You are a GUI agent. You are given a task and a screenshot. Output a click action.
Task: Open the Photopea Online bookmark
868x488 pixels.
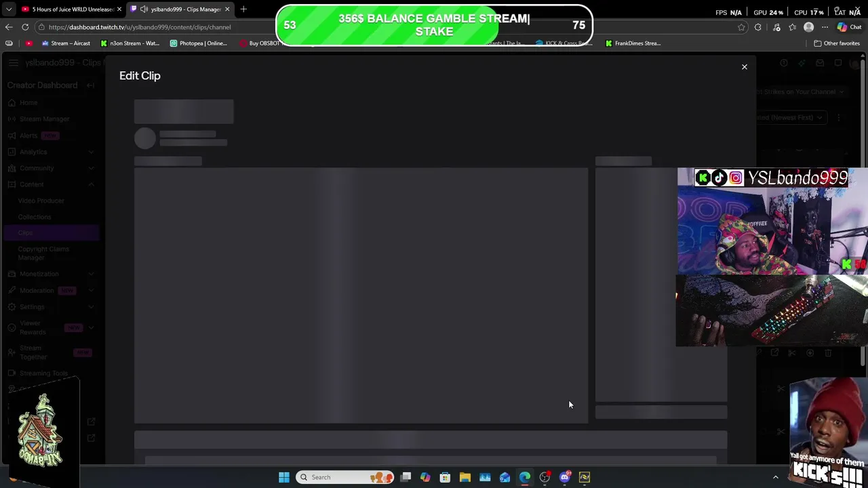pyautogui.click(x=199, y=43)
